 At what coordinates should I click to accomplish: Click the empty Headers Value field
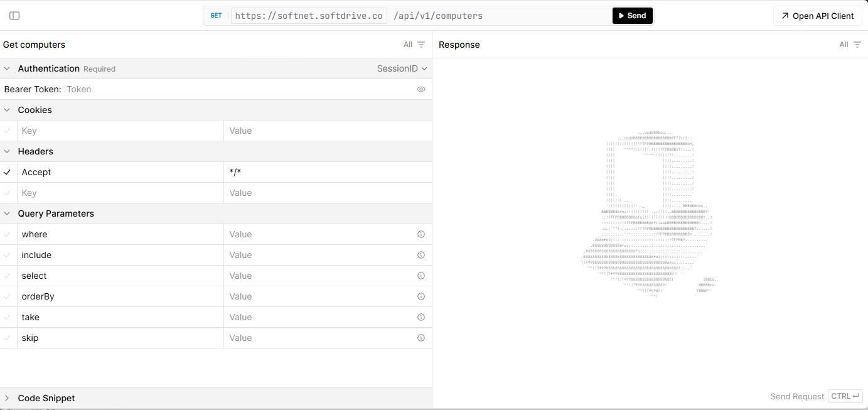(x=328, y=193)
